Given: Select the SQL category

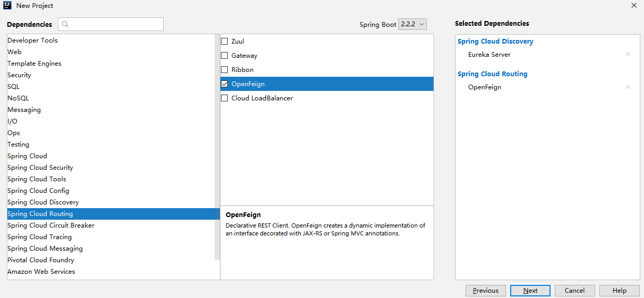Looking at the screenshot, I should click(111, 87).
